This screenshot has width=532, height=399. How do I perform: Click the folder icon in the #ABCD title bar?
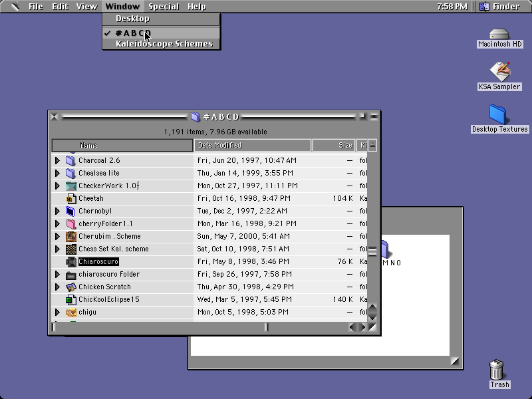click(195, 117)
